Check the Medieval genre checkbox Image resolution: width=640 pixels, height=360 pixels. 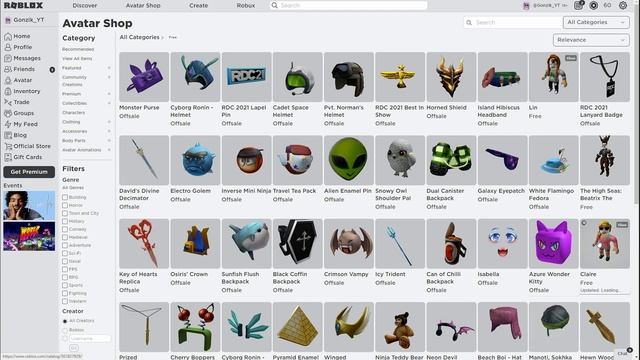coord(65,237)
